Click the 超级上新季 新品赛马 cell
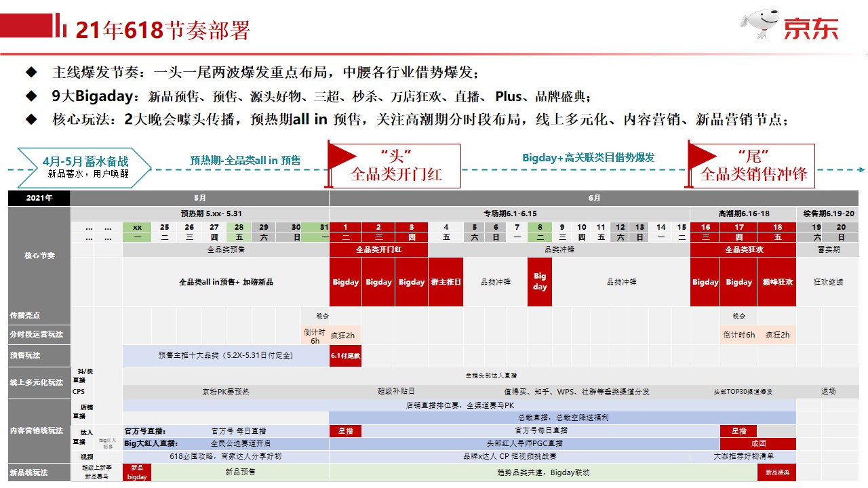This screenshot has height=488, width=868. point(96,472)
